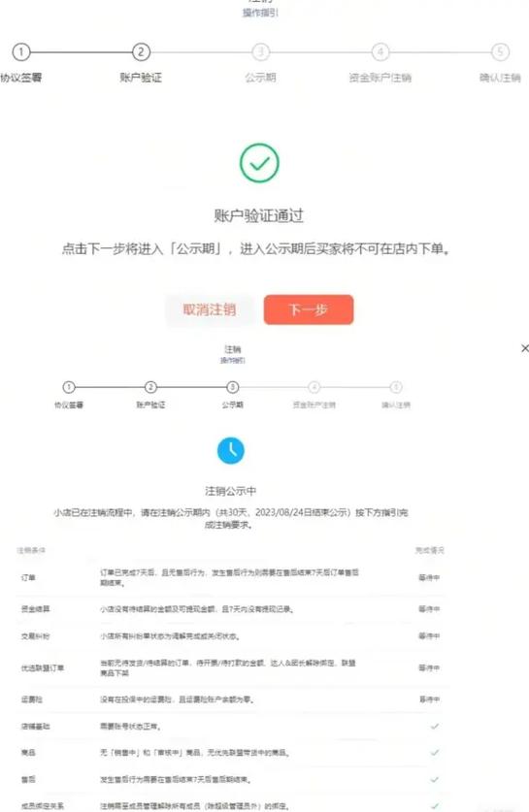The image size is (529, 812).
Task: Click step 3 circle in the 账户验证通过 stepper
Action: coord(260,51)
